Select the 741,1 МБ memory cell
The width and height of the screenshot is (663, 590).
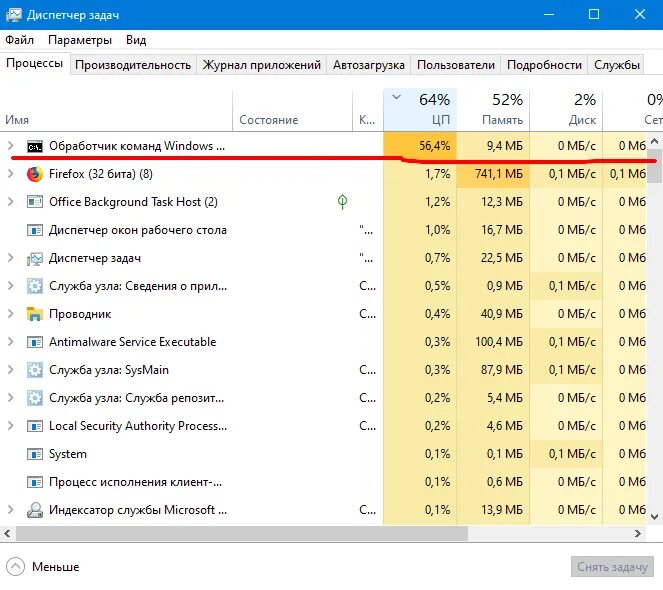click(x=493, y=174)
